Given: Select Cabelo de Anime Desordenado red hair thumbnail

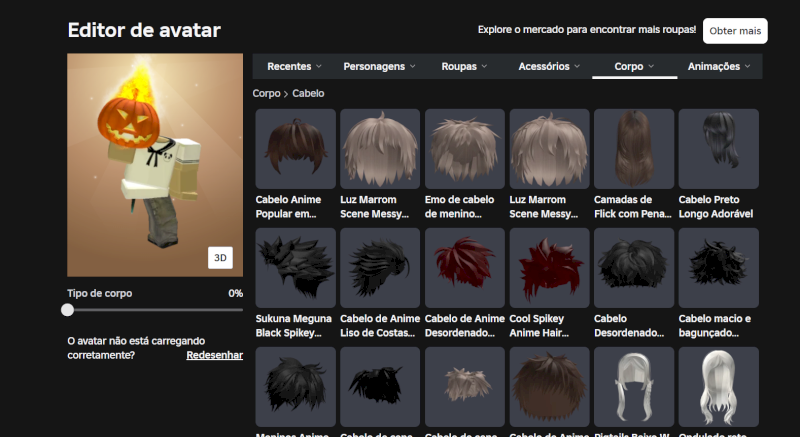Looking at the screenshot, I should coord(465,268).
